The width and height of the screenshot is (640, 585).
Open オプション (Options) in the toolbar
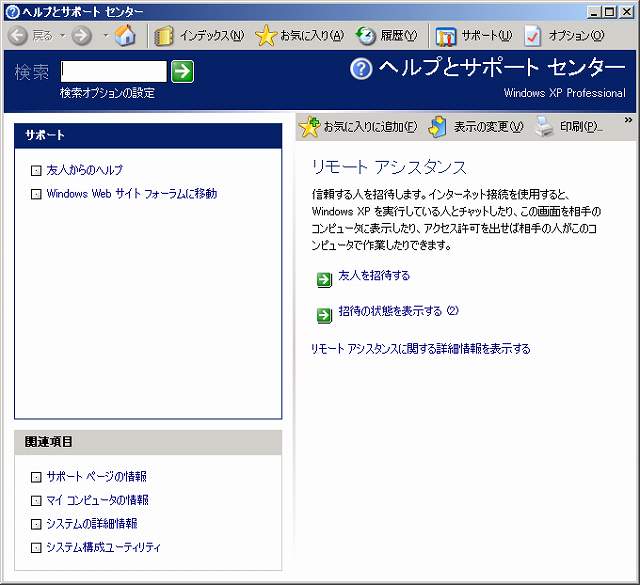[565, 36]
